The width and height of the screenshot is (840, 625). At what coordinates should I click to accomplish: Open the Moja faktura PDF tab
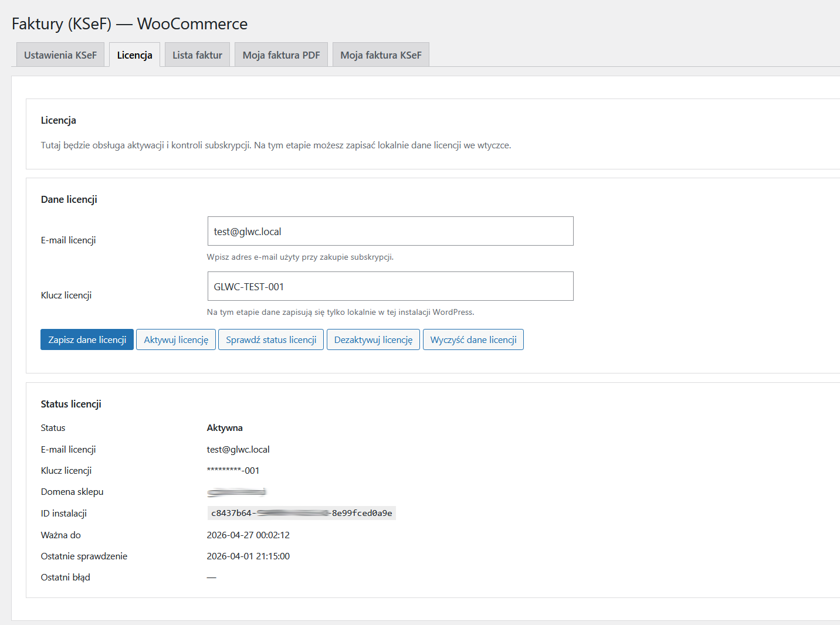pyautogui.click(x=281, y=55)
